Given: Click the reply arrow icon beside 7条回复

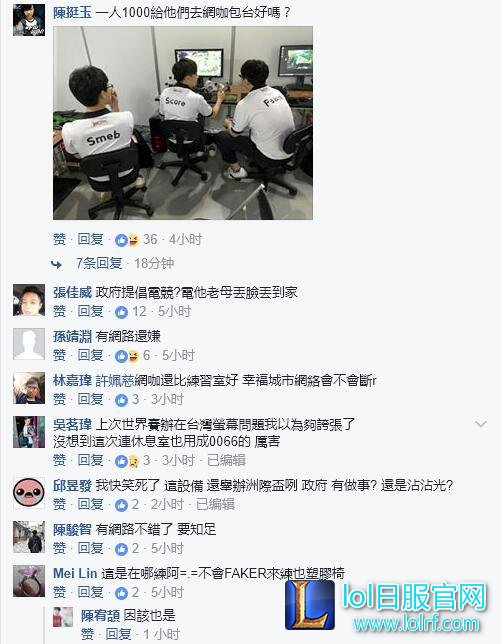Looking at the screenshot, I should 57,264.
